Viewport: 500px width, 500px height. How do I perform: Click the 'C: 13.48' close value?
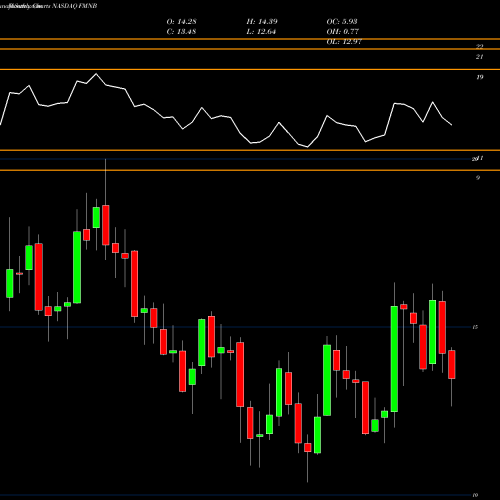(x=181, y=32)
